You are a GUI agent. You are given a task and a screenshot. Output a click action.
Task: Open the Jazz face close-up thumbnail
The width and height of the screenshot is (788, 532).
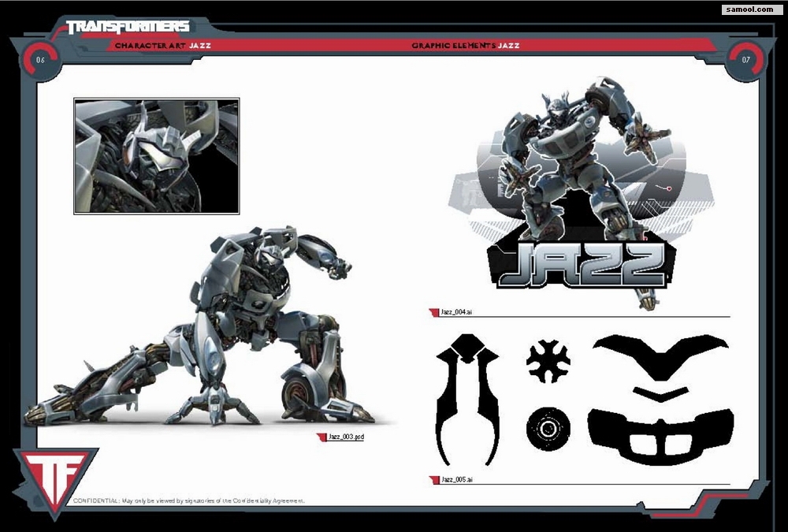coord(156,156)
